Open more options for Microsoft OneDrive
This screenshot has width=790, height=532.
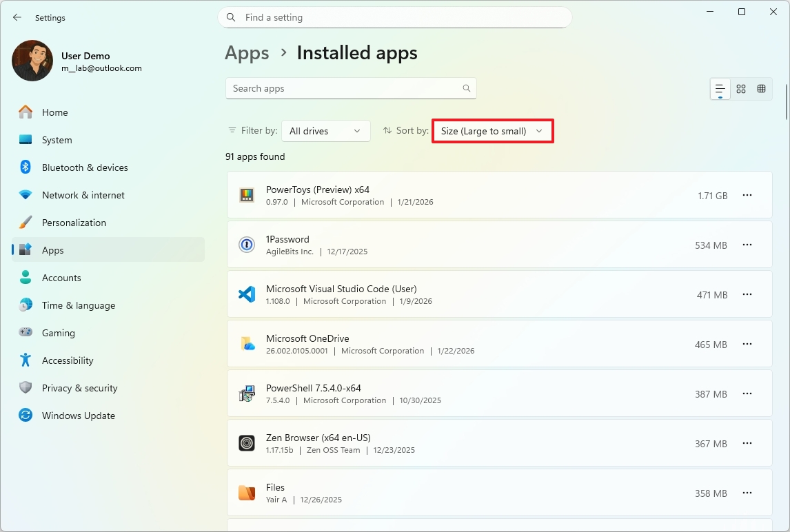(747, 345)
